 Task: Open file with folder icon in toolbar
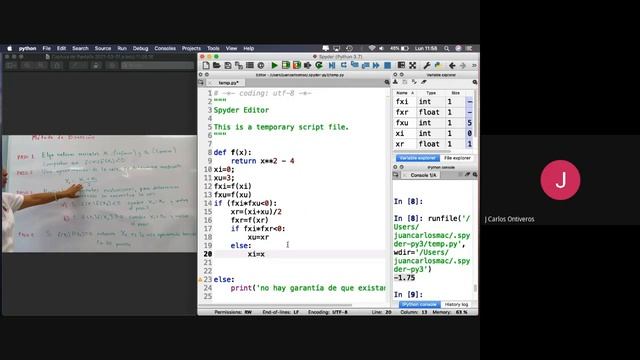[x=216, y=65]
